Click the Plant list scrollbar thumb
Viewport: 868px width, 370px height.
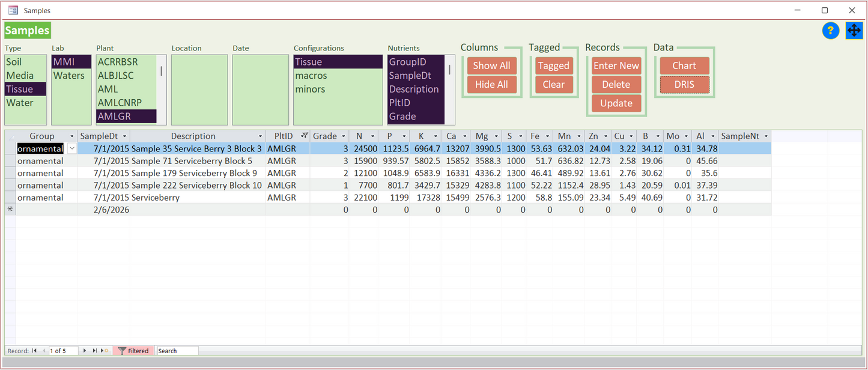click(161, 71)
